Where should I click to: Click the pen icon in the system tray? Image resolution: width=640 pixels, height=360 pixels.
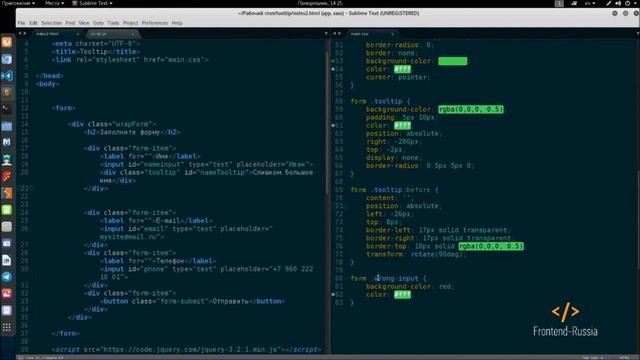click(x=609, y=3)
